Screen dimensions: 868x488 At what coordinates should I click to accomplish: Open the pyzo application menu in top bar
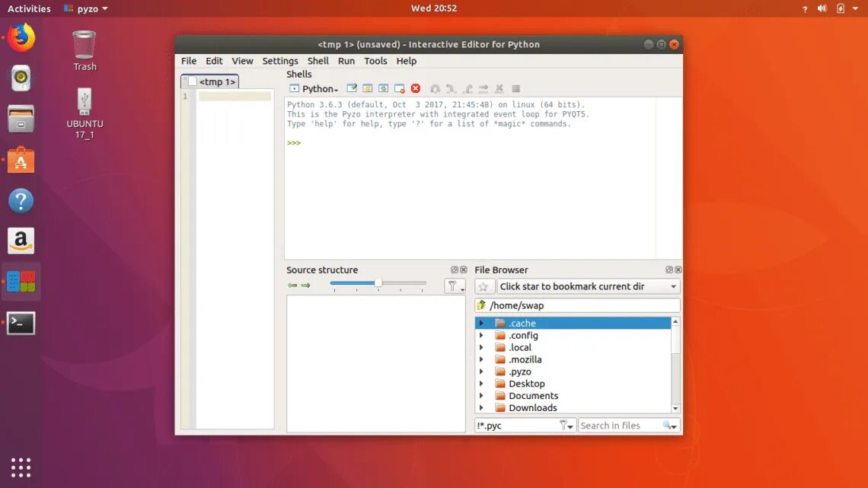pos(86,8)
